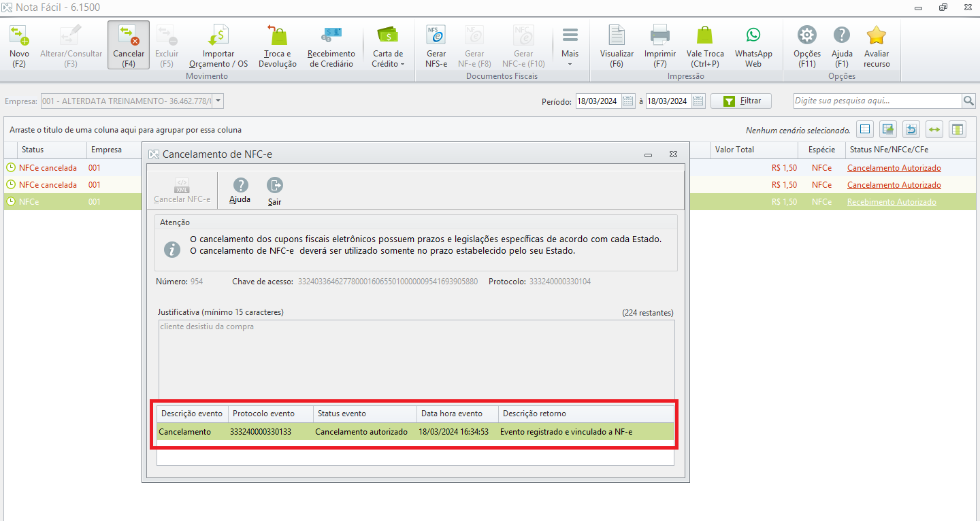980x521 pixels.
Task: Click the restore scenario icon
Action: point(911,129)
